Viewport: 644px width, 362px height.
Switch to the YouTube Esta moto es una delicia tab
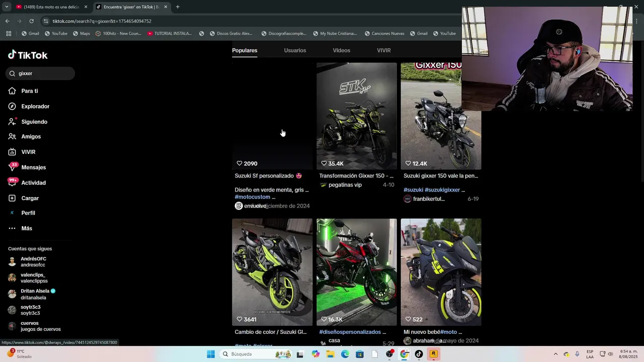(x=52, y=7)
